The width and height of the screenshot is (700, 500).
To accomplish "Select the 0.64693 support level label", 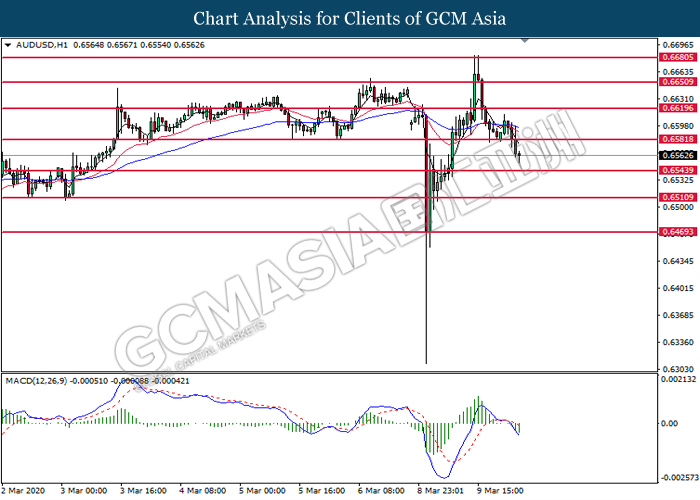I will (x=678, y=232).
